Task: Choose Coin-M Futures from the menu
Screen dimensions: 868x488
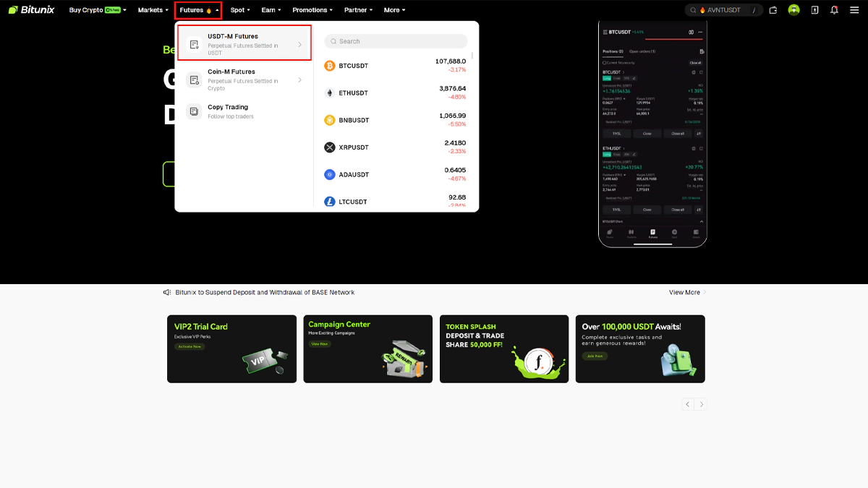Action: point(244,80)
